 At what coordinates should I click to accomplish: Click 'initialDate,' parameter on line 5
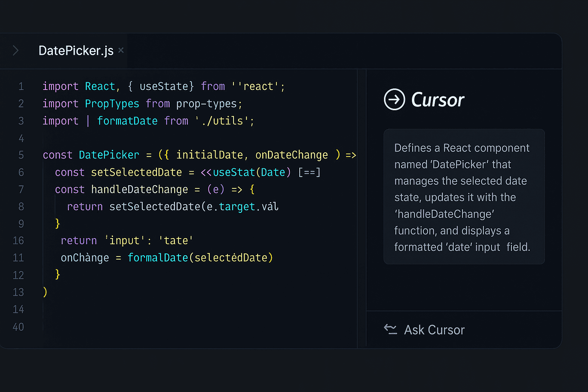212,155
